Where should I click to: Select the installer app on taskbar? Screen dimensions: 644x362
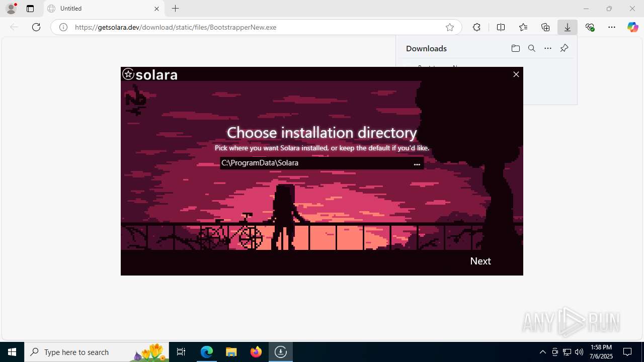[281, 352]
